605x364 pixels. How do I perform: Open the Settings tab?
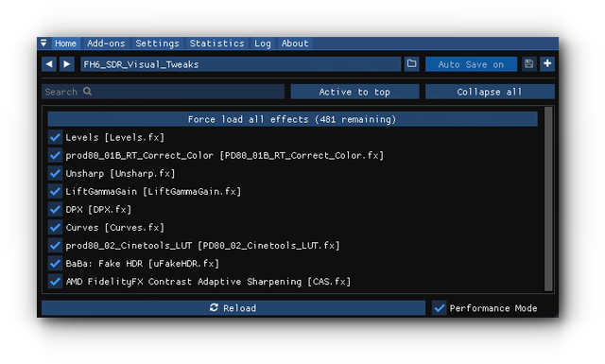click(158, 43)
